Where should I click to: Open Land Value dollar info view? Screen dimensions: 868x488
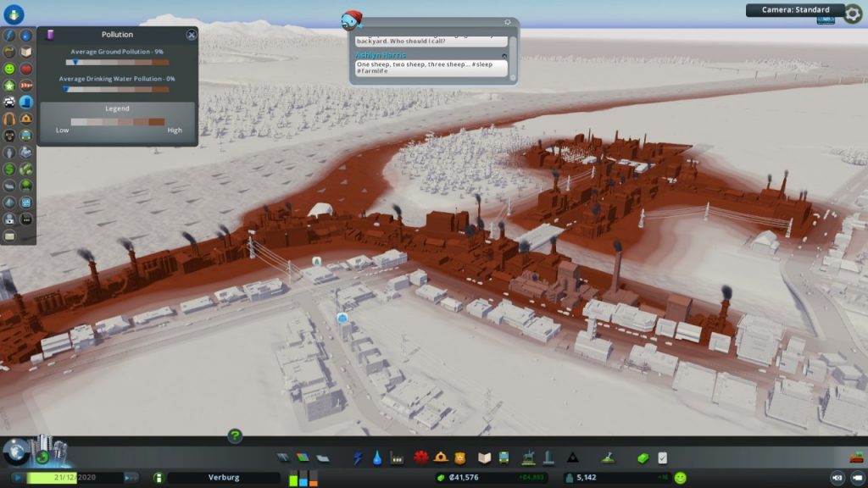click(x=9, y=169)
